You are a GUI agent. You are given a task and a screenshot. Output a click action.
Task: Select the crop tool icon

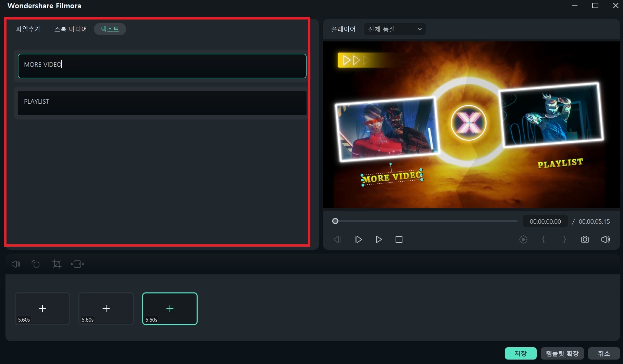[x=57, y=264]
